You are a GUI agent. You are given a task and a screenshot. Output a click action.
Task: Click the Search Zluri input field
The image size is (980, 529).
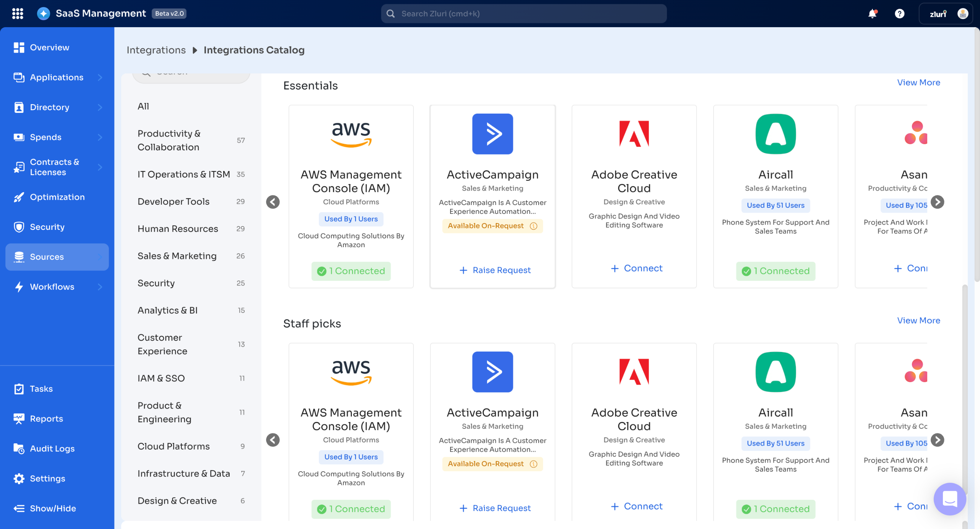pyautogui.click(x=523, y=14)
